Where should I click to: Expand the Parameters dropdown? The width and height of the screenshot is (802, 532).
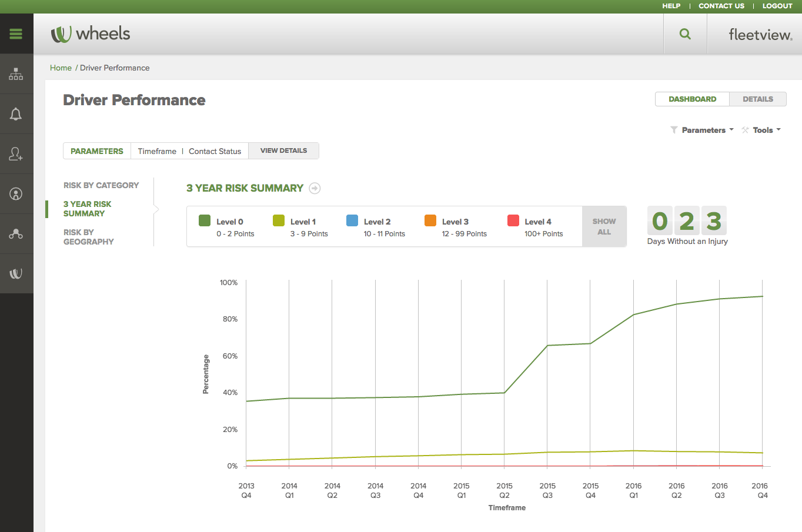tap(703, 131)
